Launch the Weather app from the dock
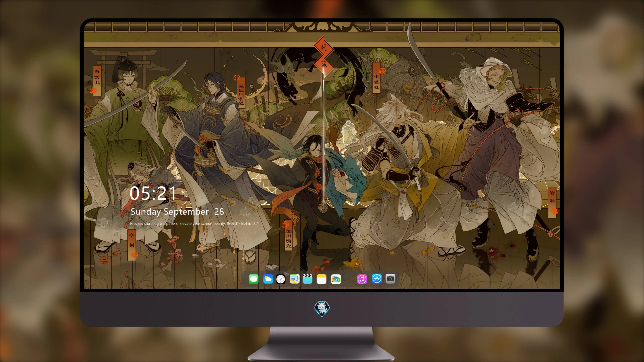The width and height of the screenshot is (644, 362). pos(268,279)
